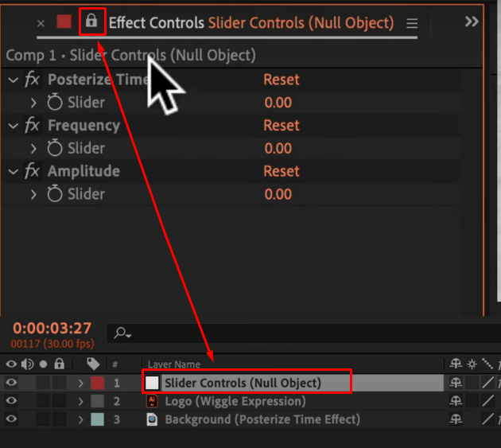Toggle the Posterize Time fx icon

32,79
